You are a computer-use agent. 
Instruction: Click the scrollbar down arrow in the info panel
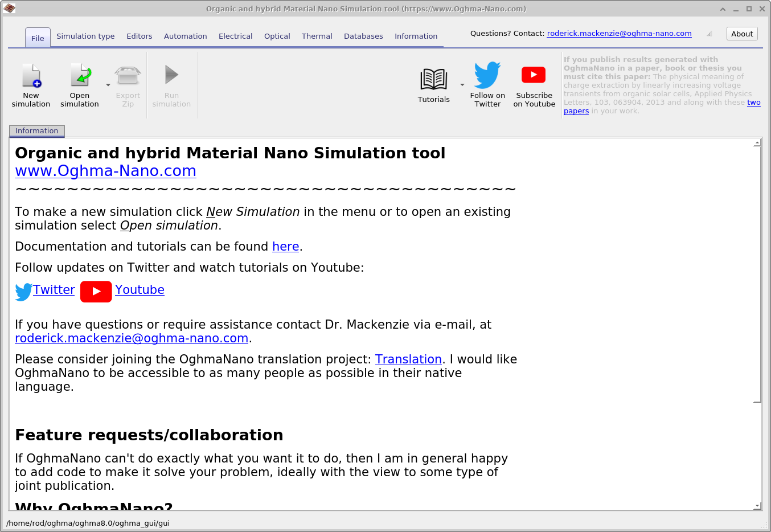point(757,505)
